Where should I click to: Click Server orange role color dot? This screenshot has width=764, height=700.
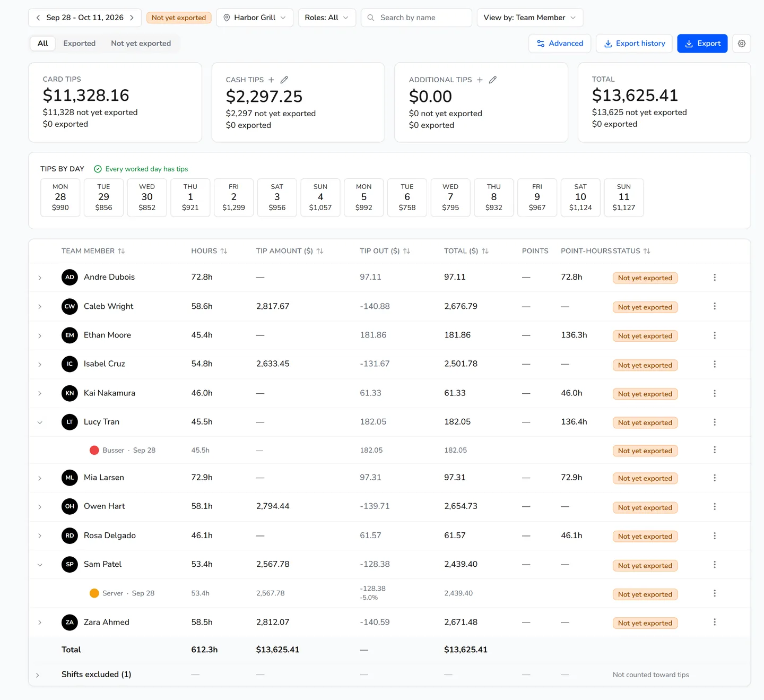94,593
